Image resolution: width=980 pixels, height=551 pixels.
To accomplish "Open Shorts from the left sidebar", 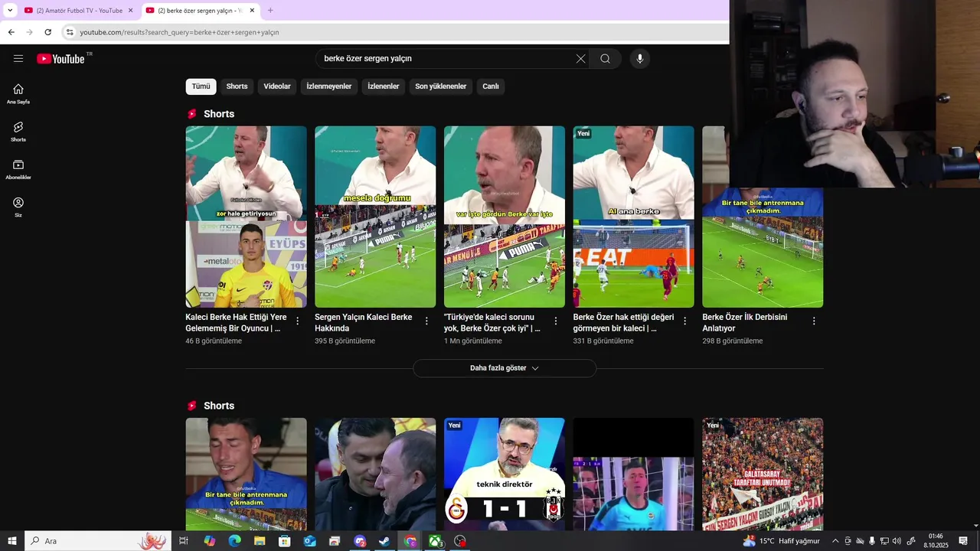I will pyautogui.click(x=18, y=131).
